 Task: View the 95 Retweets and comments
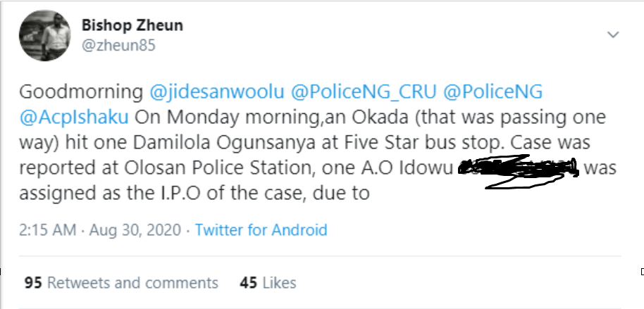(121, 282)
